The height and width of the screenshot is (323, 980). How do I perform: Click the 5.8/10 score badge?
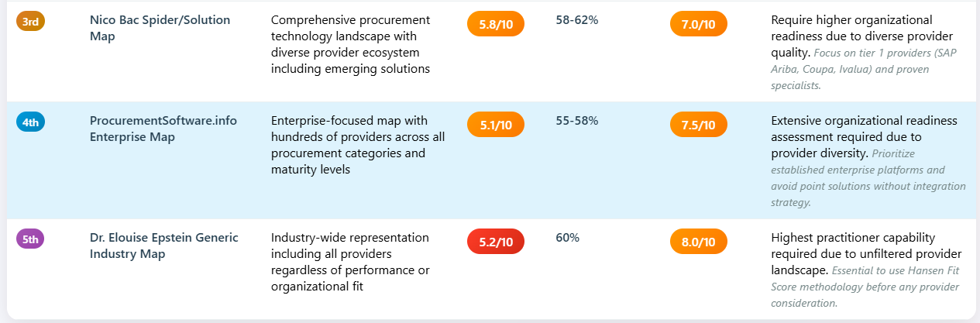point(496,24)
